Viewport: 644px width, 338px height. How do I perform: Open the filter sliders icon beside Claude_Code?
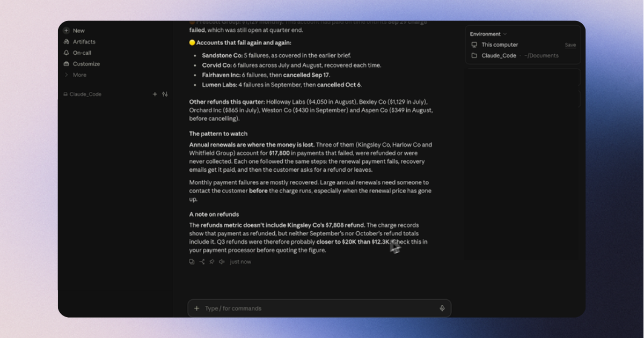[165, 94]
